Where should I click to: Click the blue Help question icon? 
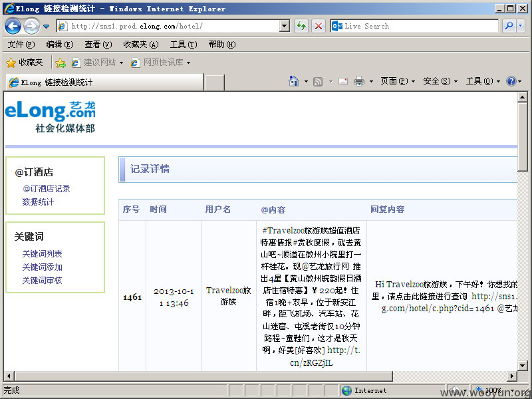click(511, 81)
